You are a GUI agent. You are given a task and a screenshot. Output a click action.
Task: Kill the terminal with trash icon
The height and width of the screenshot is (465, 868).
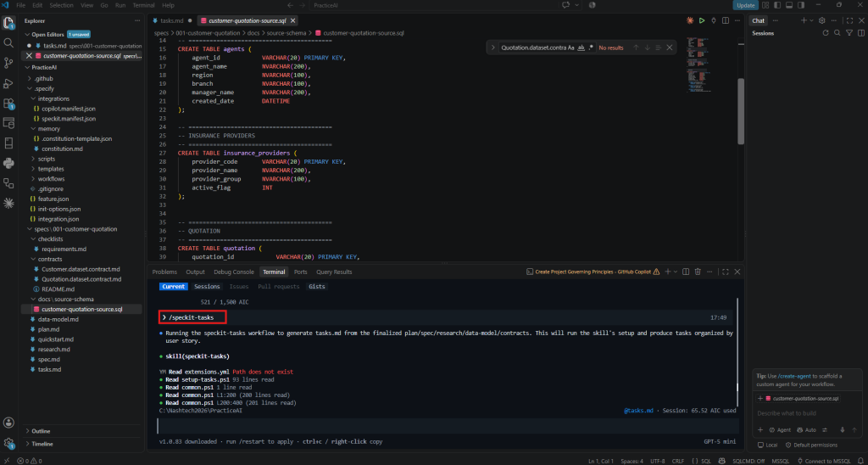tap(698, 272)
